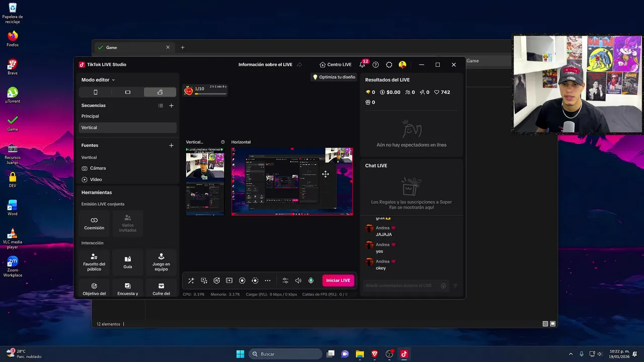Open Windows Start menu
644x362 pixels.
pos(240,354)
